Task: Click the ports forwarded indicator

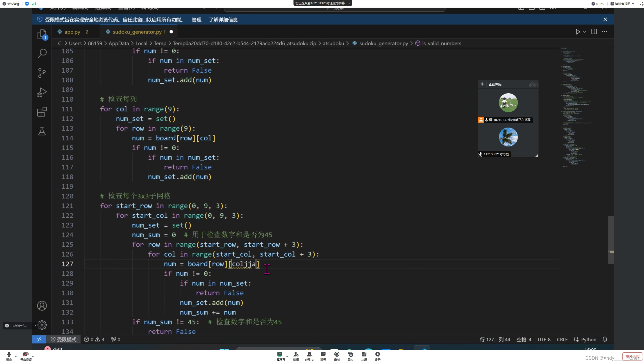Action: [x=116, y=339]
